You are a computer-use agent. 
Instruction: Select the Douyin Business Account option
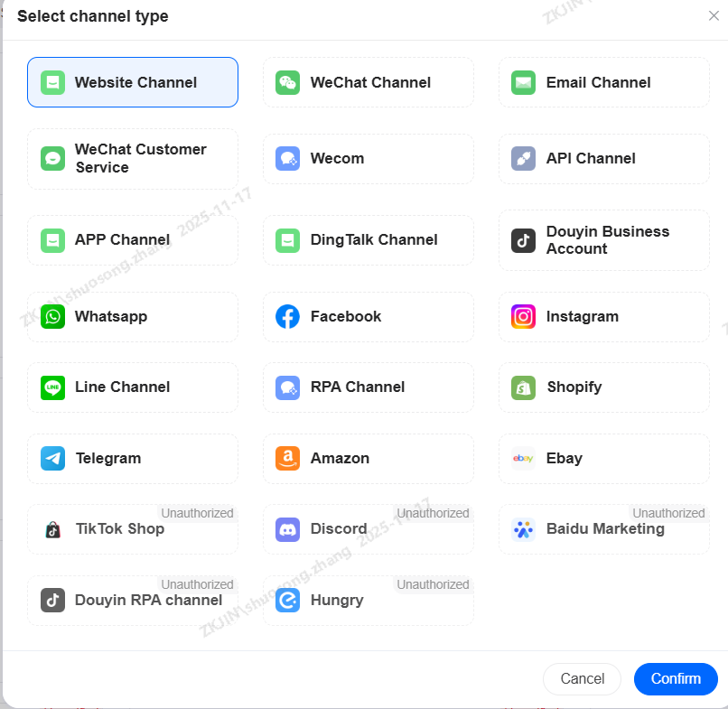coord(604,240)
